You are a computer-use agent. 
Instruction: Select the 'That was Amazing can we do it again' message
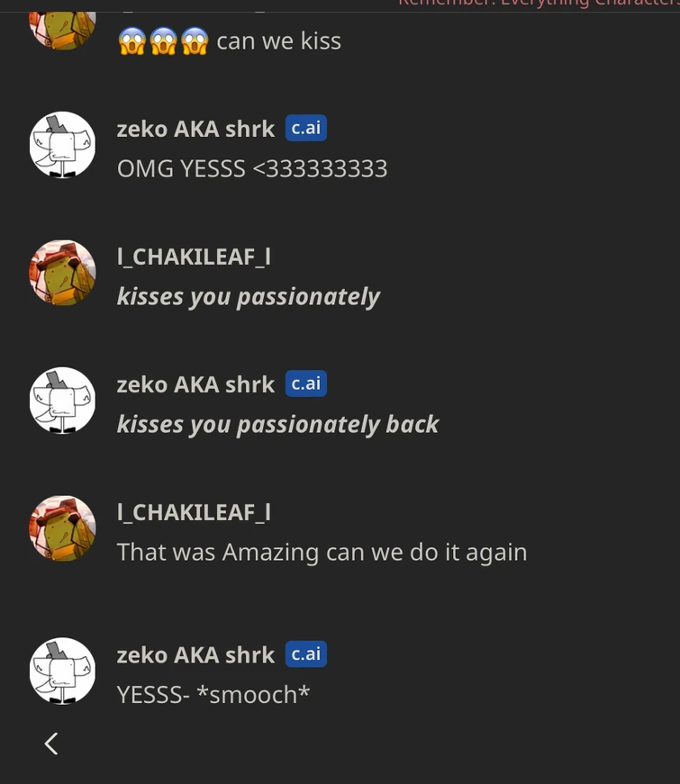point(322,553)
